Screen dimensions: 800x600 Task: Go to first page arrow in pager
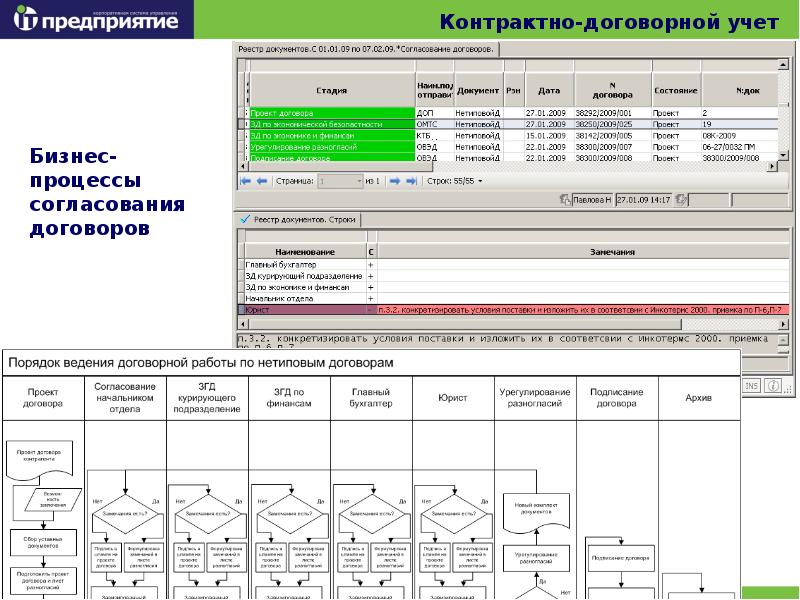click(245, 181)
